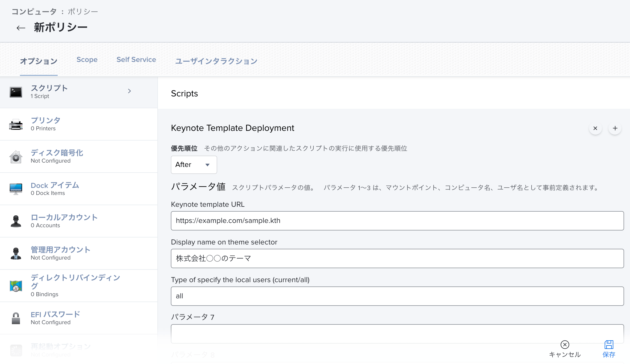
Task: Click the FileVault disk encryption icon
Action: [x=16, y=157]
